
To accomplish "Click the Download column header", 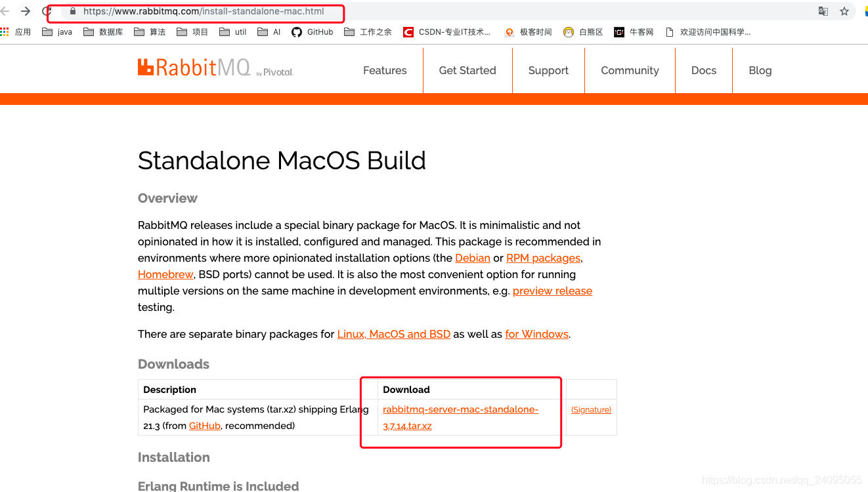I will click(x=406, y=390).
